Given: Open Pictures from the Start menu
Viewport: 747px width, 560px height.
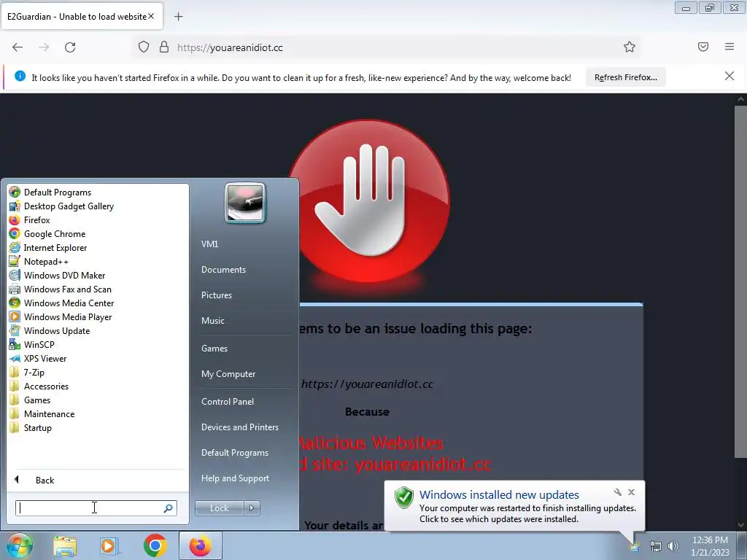Looking at the screenshot, I should point(217,295).
